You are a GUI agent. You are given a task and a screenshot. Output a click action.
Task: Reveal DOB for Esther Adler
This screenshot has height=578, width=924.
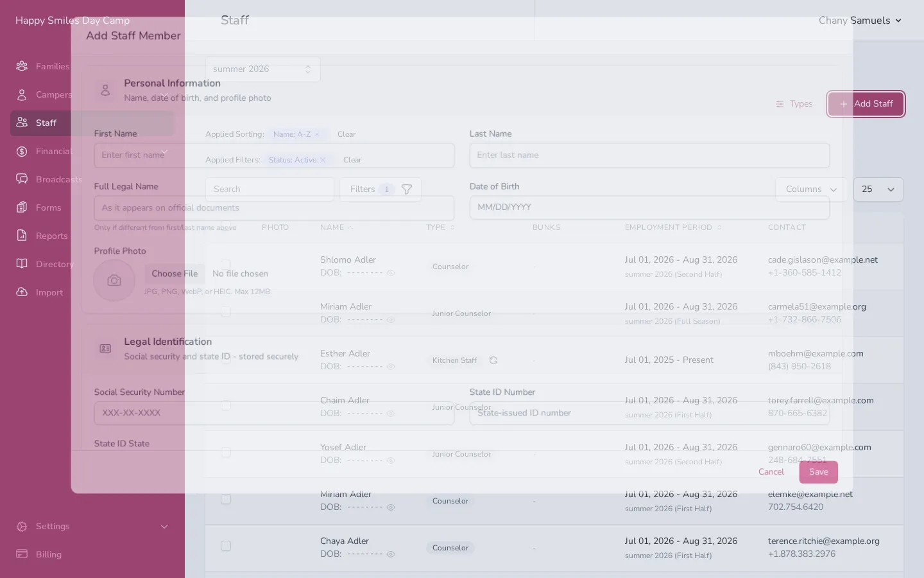coord(391,367)
